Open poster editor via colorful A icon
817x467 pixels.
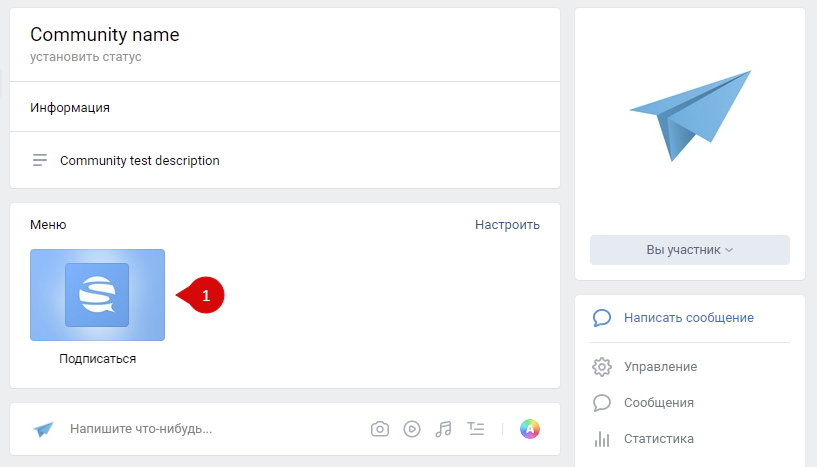530,429
